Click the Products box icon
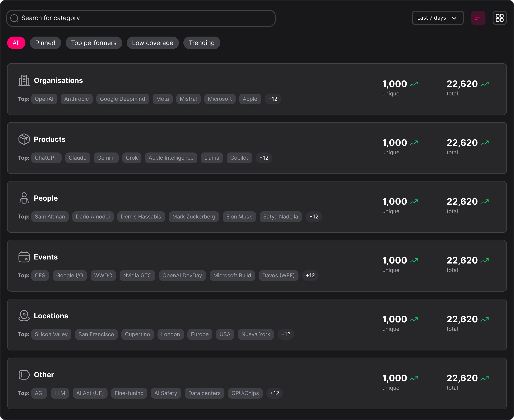 [24, 139]
